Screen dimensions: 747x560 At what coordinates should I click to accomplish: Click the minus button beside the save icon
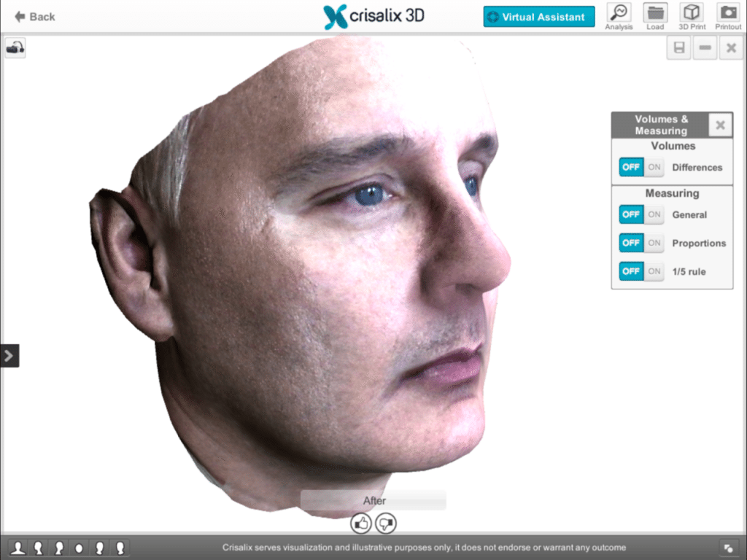click(x=705, y=47)
